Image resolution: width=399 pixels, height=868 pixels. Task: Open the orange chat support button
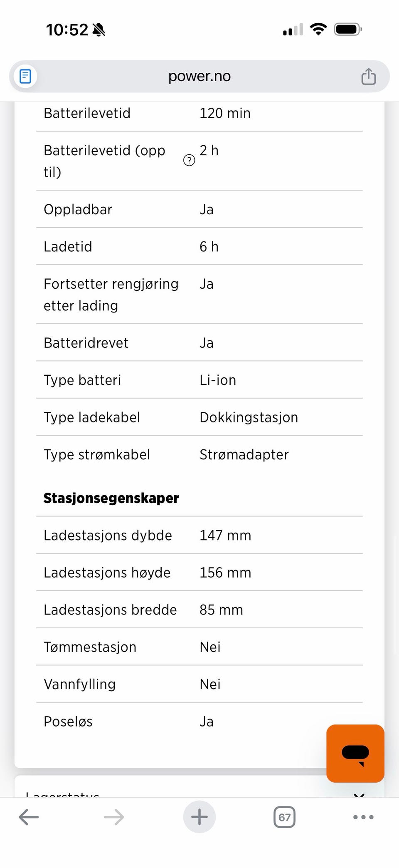click(355, 753)
